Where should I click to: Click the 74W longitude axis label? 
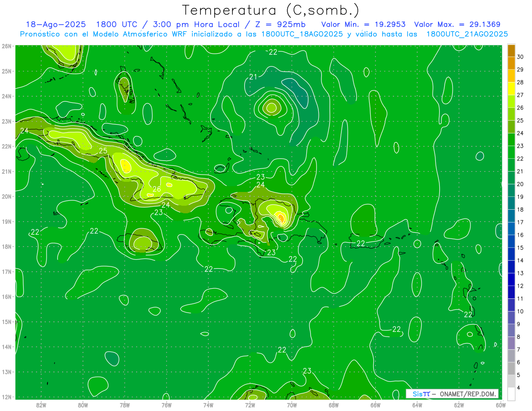208,404
